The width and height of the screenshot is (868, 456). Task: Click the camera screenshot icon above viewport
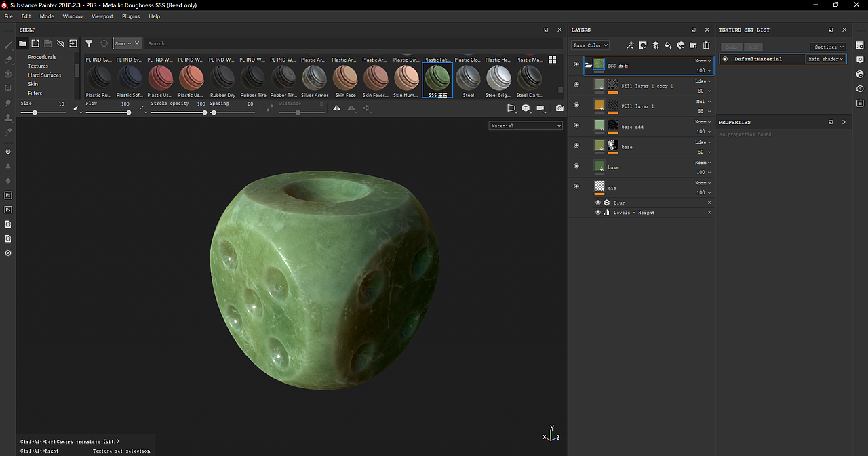coord(559,108)
